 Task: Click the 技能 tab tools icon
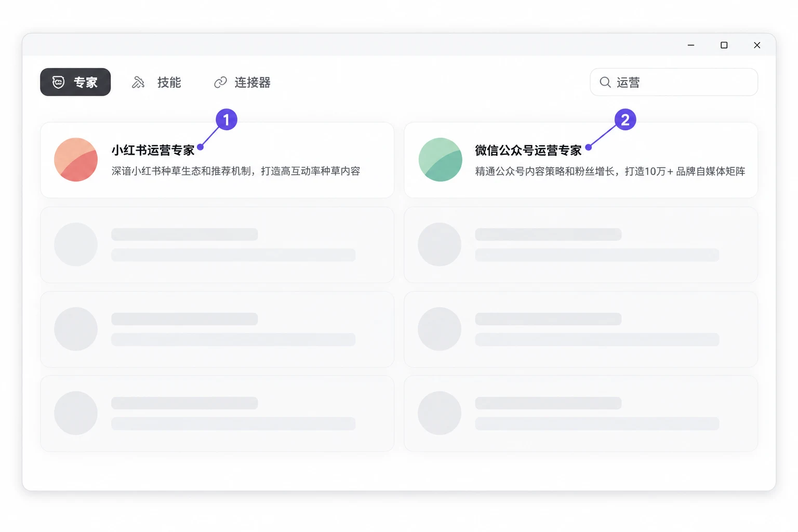(x=138, y=82)
